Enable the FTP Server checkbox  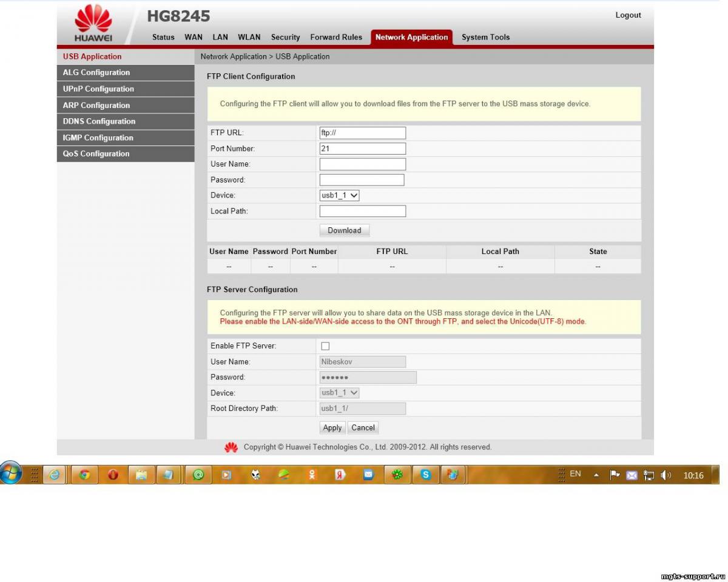coord(325,346)
